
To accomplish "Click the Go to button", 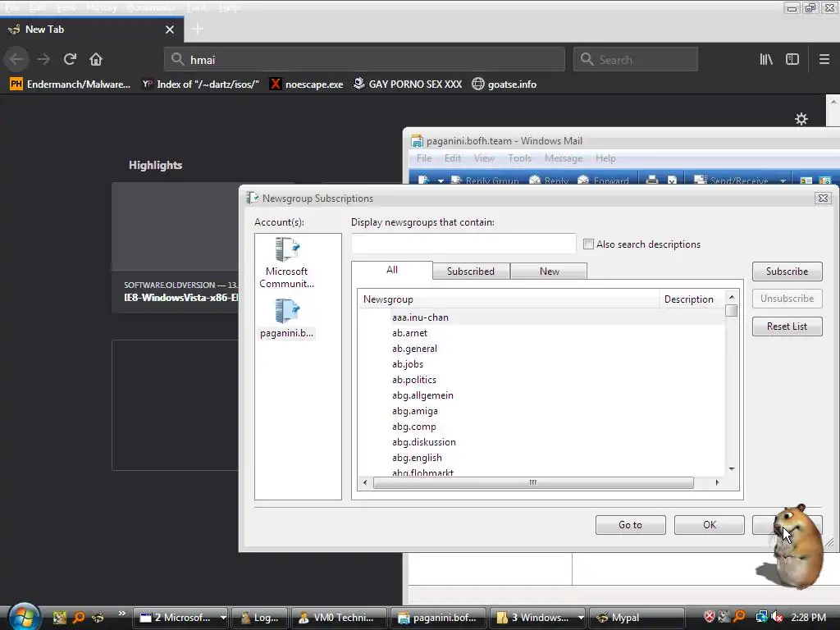I will pyautogui.click(x=631, y=525).
